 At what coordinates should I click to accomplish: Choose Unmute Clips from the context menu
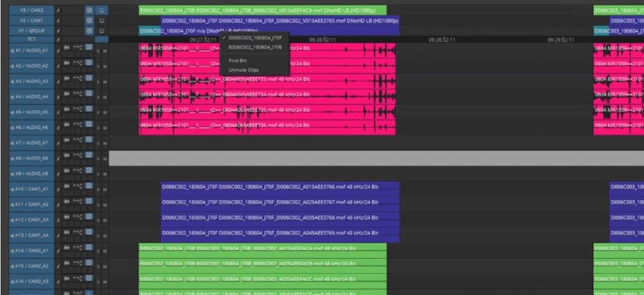click(x=243, y=69)
